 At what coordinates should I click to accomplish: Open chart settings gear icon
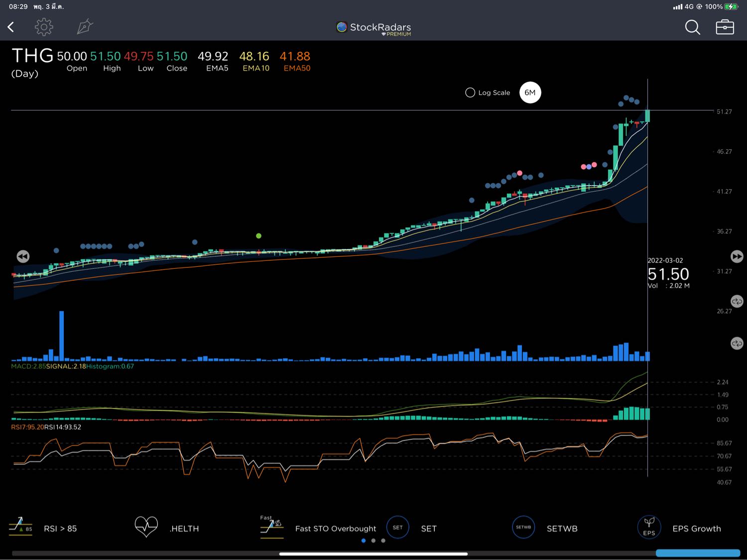pos(44,27)
